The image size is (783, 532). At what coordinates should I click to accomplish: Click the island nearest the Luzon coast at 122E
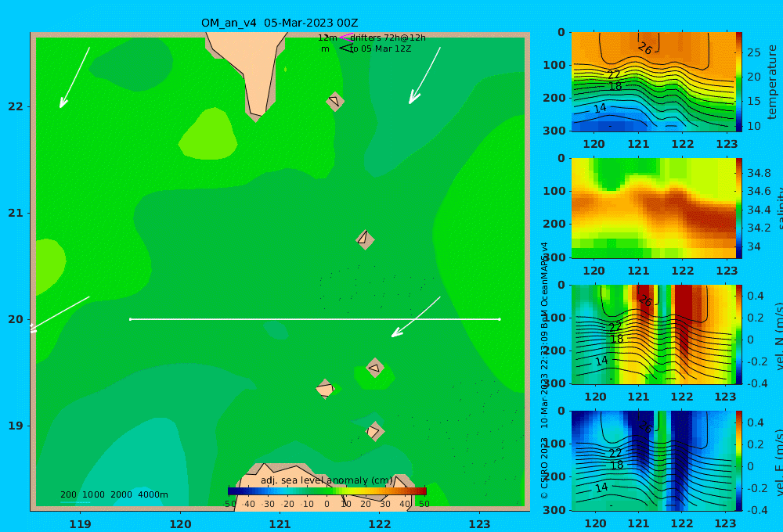point(375,432)
